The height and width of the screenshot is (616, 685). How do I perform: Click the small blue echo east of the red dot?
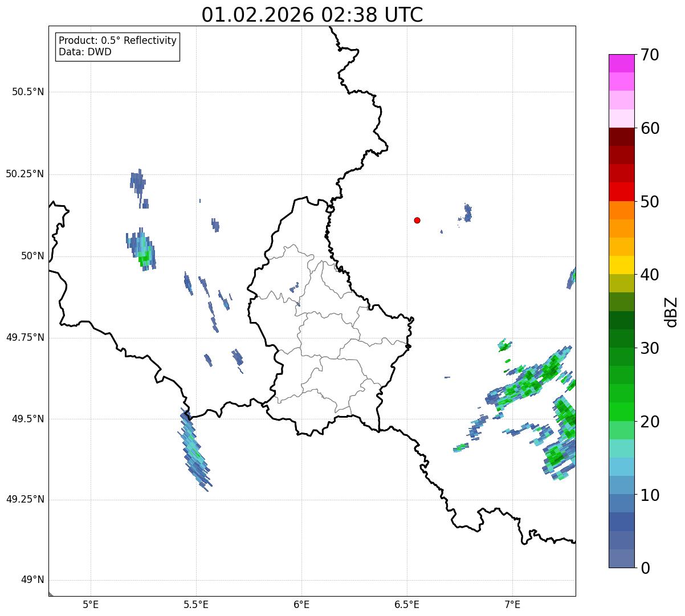[467, 213]
